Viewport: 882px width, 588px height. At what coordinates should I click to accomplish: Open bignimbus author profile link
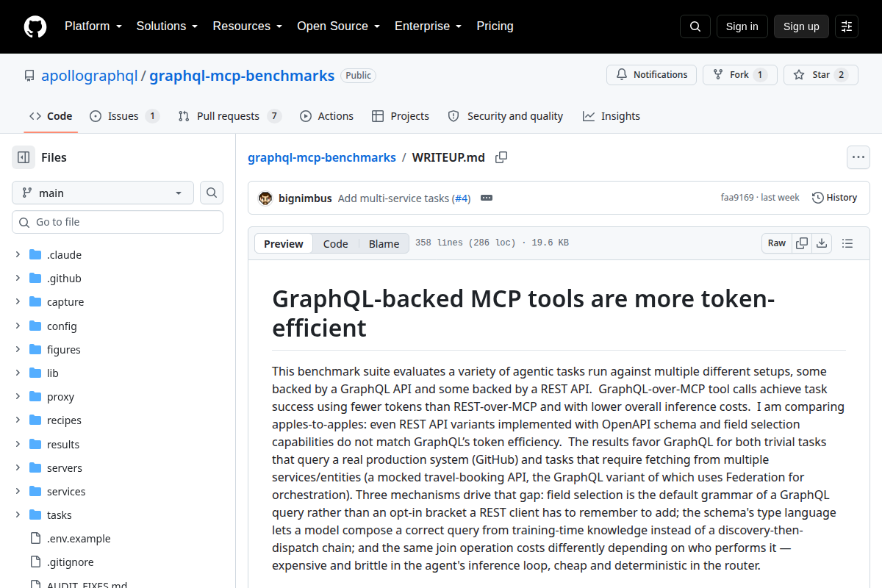click(x=305, y=198)
